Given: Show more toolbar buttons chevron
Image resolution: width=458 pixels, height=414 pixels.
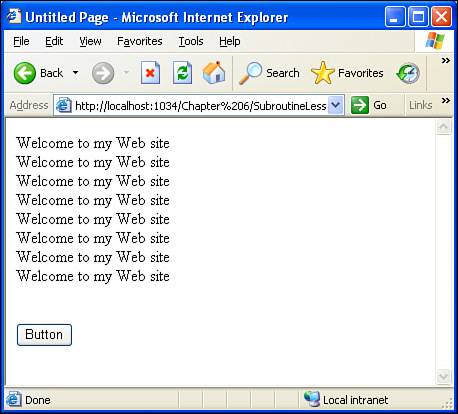Looking at the screenshot, I should [x=446, y=60].
